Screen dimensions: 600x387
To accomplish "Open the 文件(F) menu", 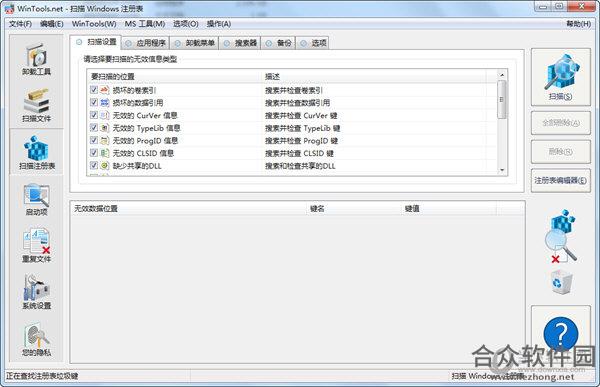I will click(x=20, y=24).
